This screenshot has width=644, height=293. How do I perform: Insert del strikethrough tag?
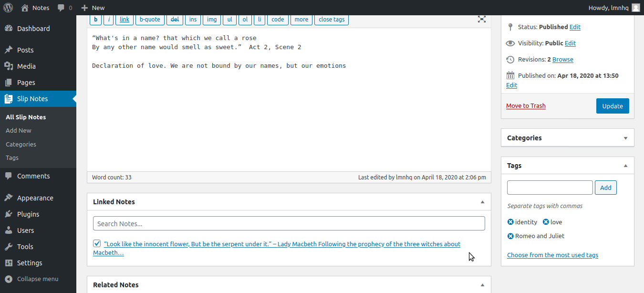(175, 20)
